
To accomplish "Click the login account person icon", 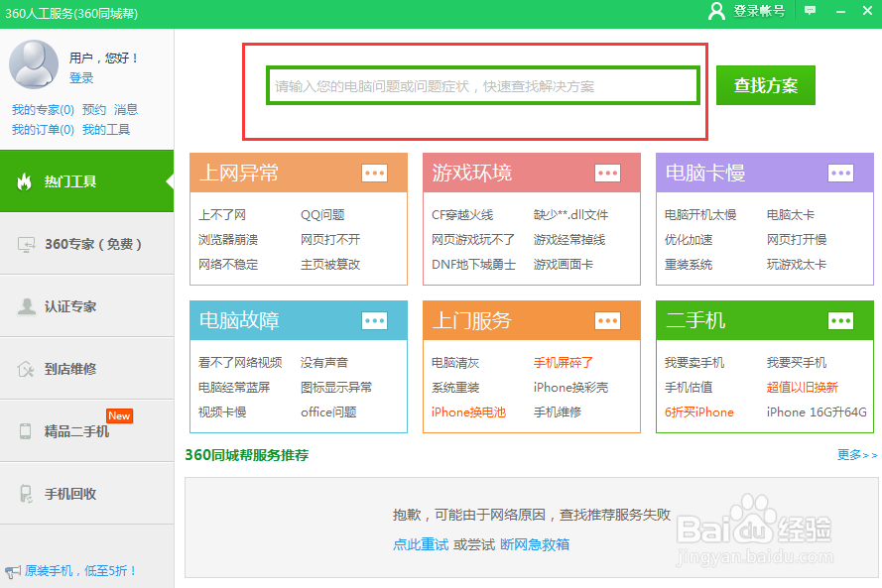I will click(x=716, y=11).
